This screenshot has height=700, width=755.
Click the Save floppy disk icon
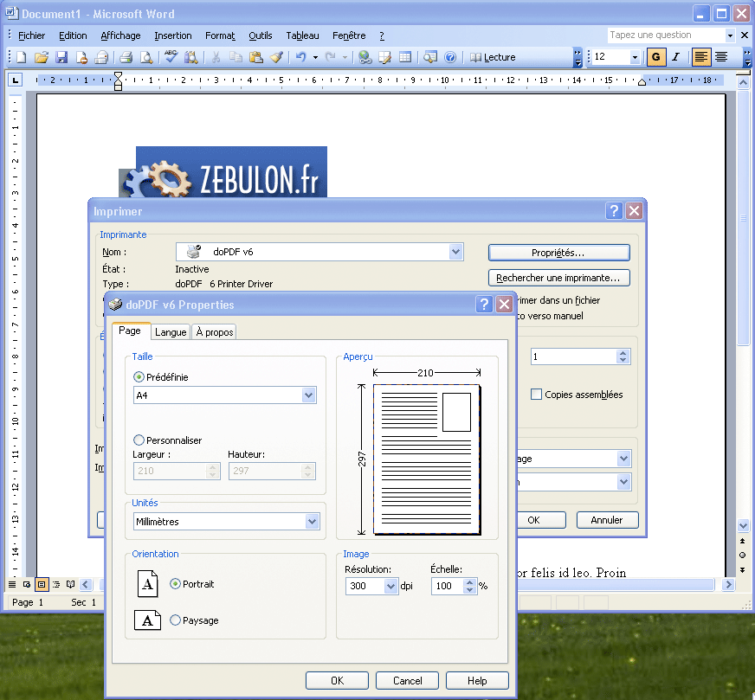[61, 57]
